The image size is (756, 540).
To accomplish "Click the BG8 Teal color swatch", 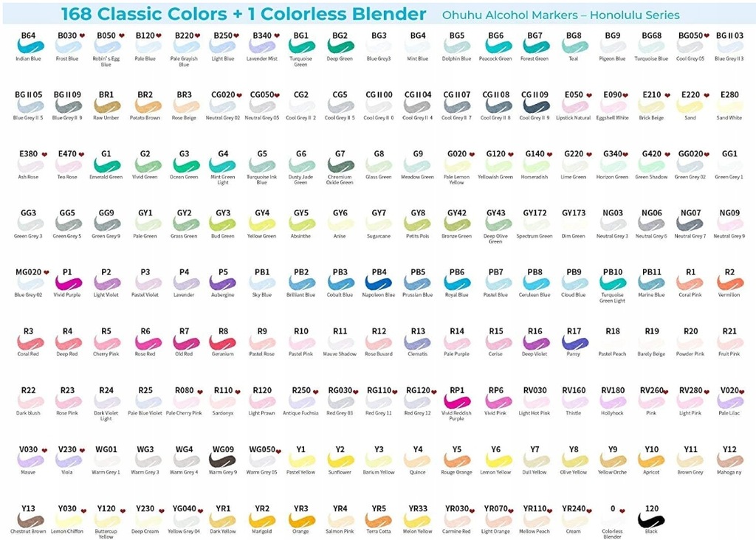I will tap(575, 46).
